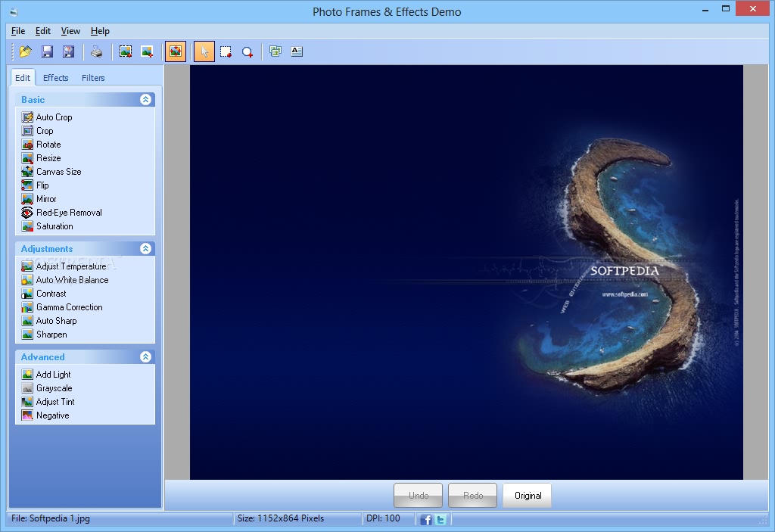Screen dimensions: 775x532
Task: Collapse the Basic section
Action: click(145, 99)
